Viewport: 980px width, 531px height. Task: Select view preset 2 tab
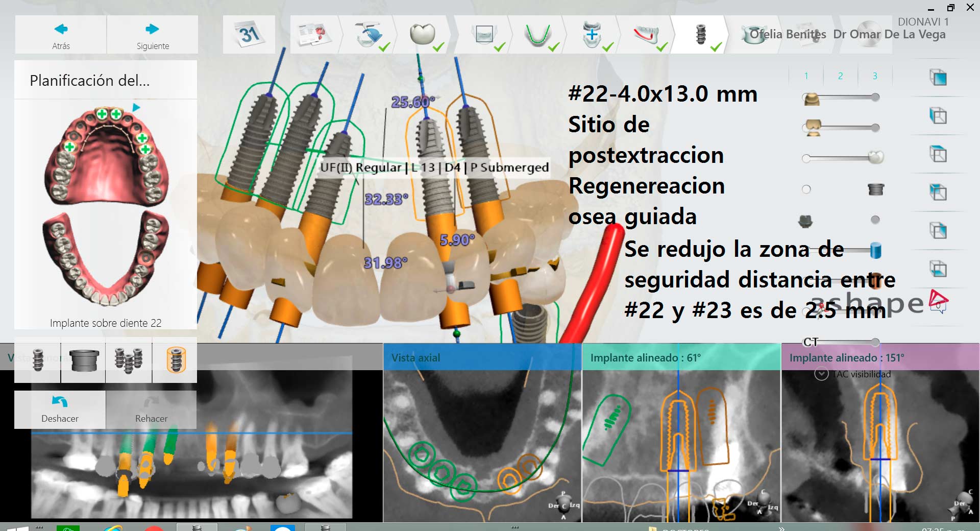tap(840, 76)
